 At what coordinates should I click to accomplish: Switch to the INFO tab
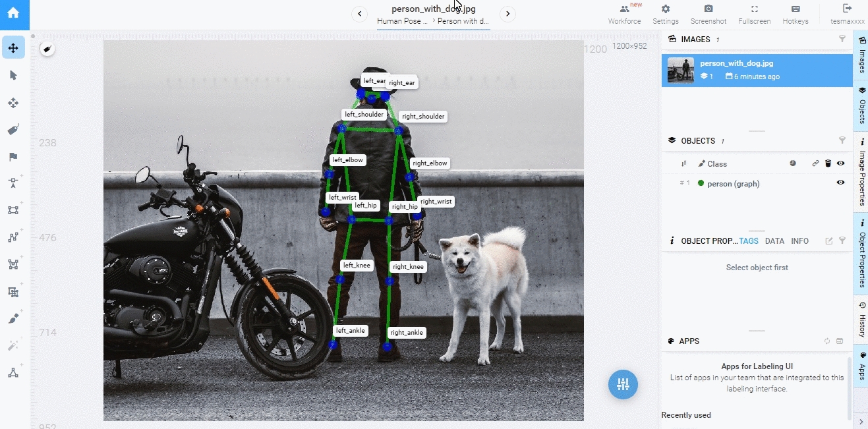tap(800, 241)
